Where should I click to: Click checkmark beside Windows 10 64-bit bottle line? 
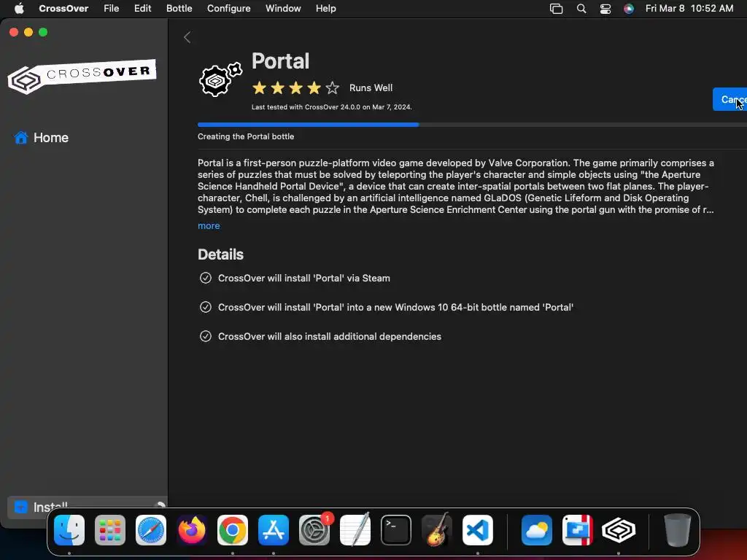(205, 307)
